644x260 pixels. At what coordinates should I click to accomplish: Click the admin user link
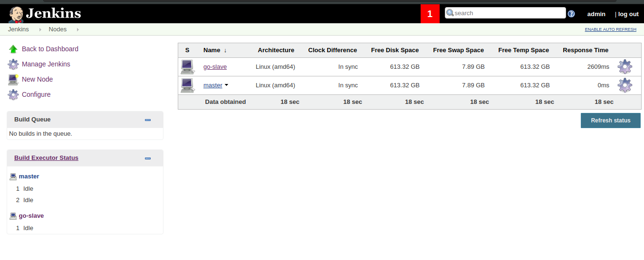pos(596,14)
